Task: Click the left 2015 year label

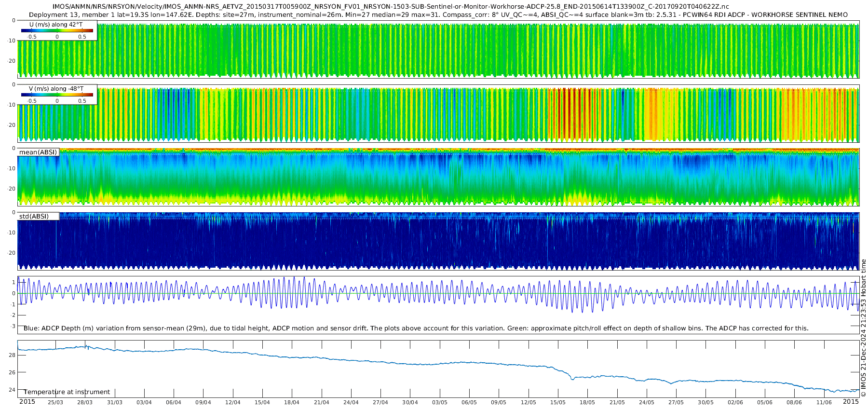Action: click(x=27, y=402)
